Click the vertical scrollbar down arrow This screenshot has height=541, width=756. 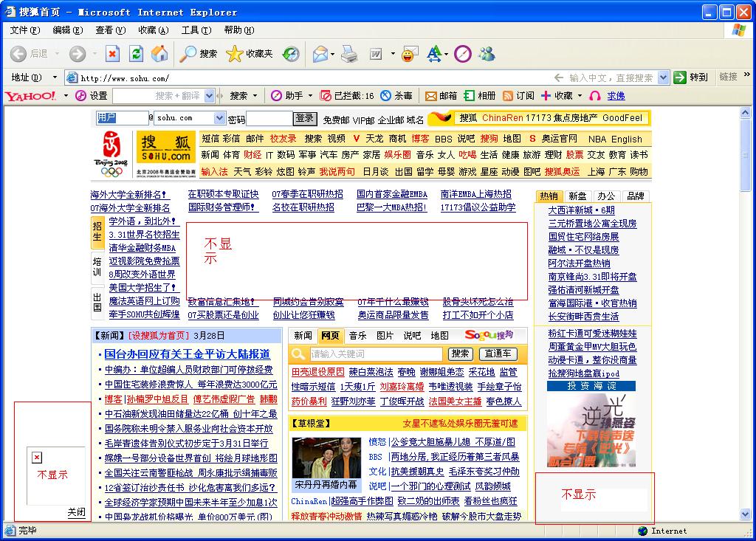pyautogui.click(x=745, y=514)
